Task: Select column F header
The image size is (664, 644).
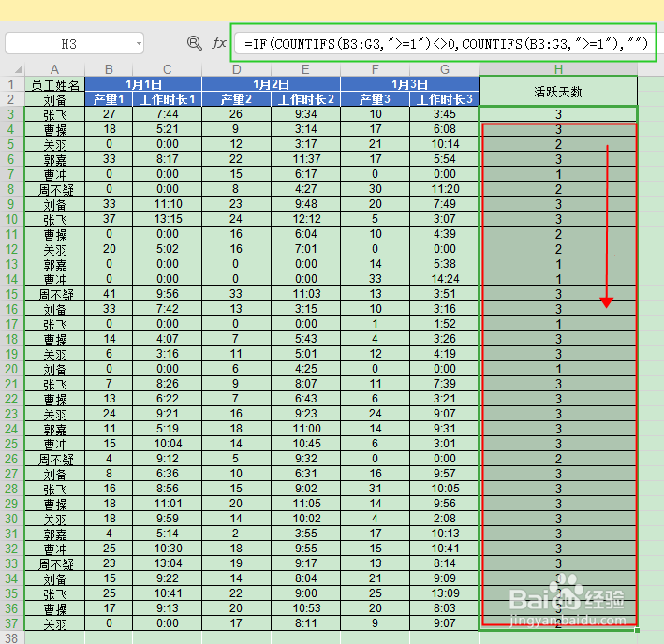Action: (x=375, y=69)
